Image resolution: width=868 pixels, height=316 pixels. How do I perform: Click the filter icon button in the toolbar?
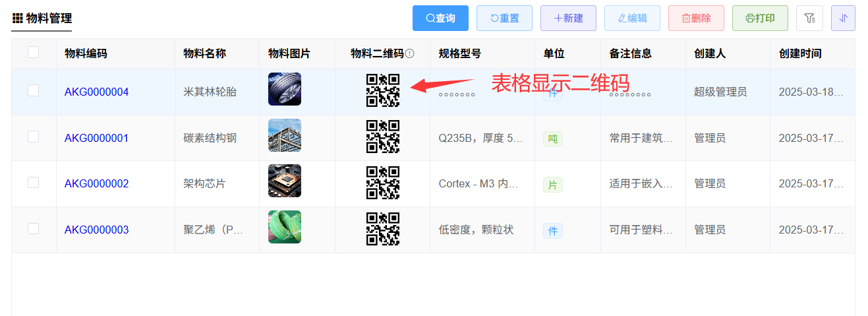point(809,18)
